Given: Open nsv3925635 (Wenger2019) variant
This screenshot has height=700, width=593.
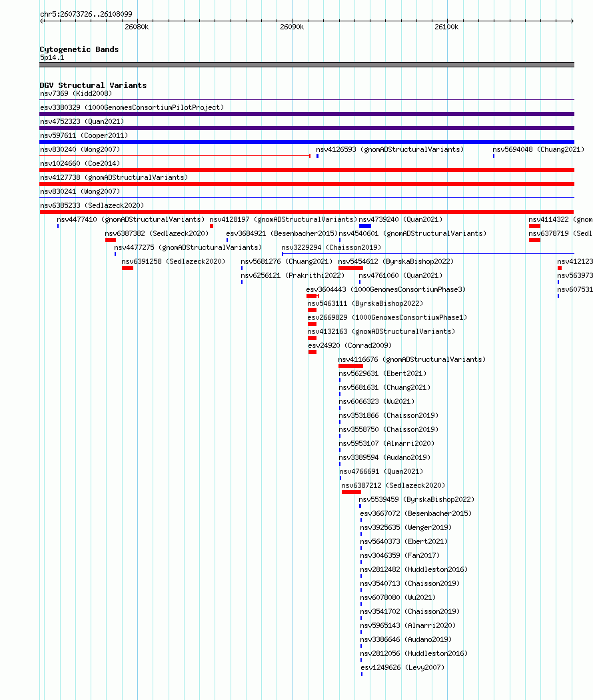Looking at the screenshot, I should (x=406, y=528).
